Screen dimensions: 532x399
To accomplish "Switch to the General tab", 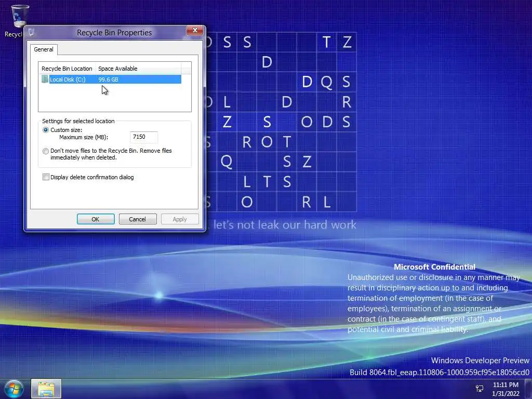I will [x=44, y=49].
